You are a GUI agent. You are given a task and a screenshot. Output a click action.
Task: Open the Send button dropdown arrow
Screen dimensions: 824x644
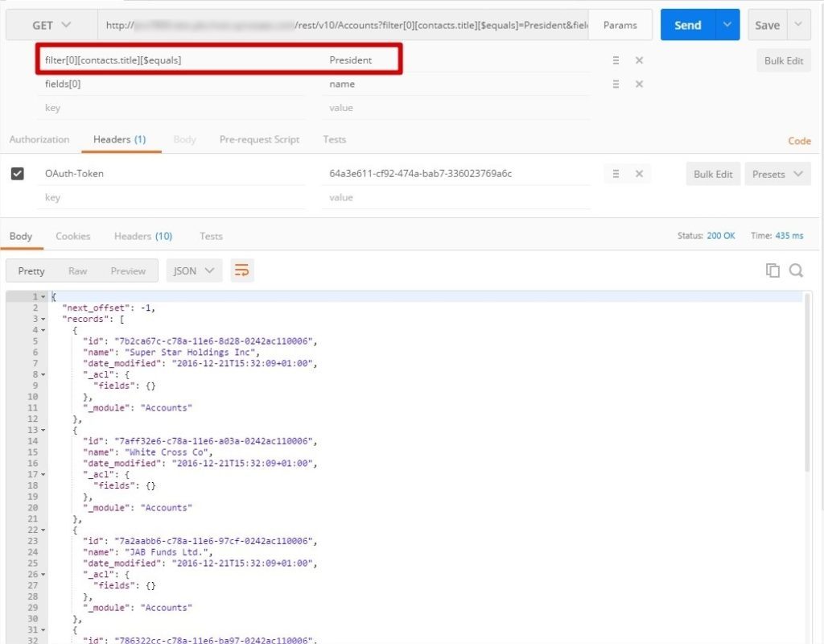pyautogui.click(x=727, y=25)
